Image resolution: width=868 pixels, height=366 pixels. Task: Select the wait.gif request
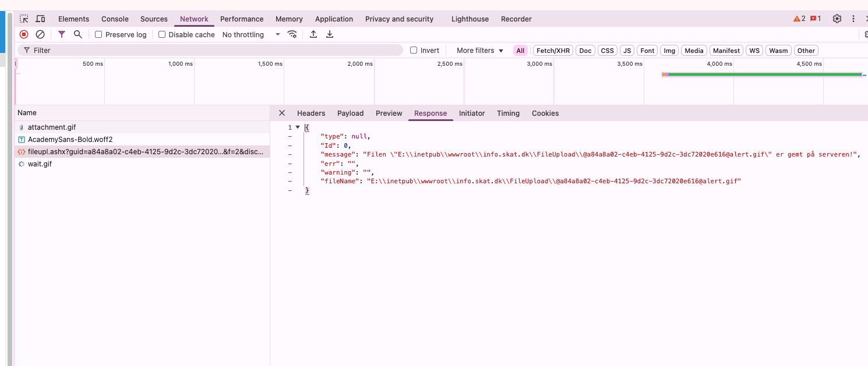(x=142, y=164)
